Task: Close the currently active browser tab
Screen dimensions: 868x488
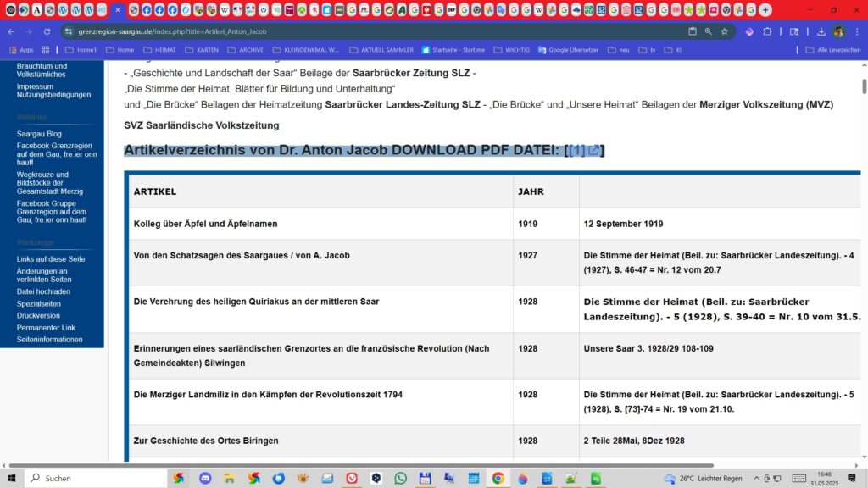Action: (117, 10)
